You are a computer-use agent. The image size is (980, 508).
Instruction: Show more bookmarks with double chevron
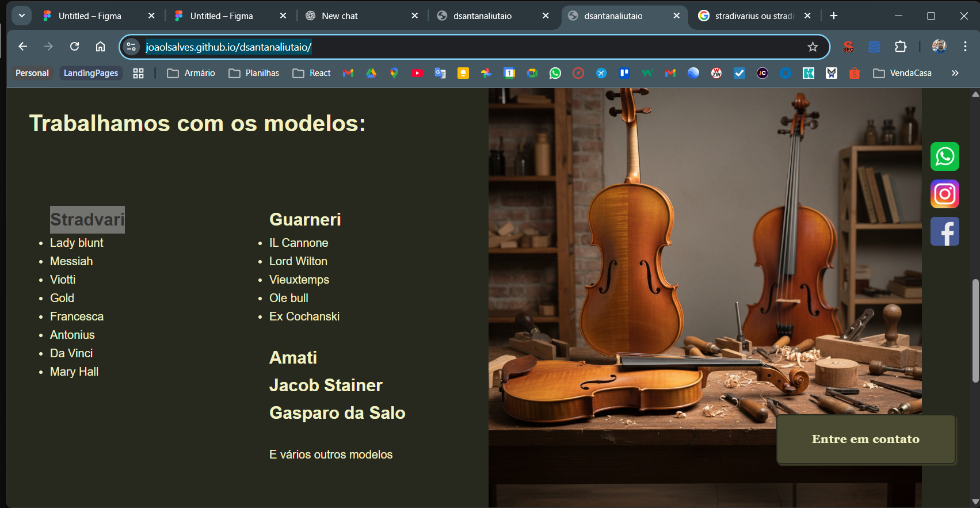[x=955, y=73]
